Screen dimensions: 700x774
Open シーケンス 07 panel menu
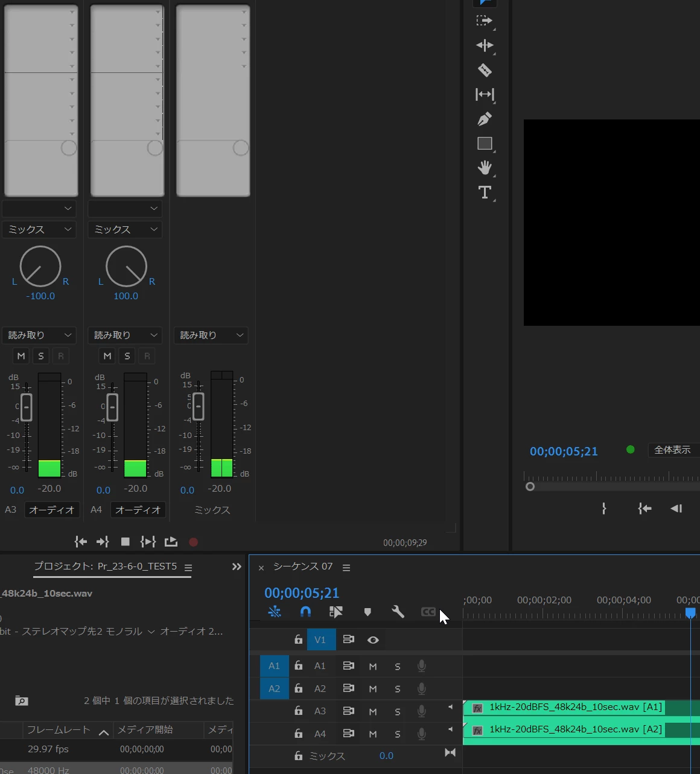[346, 568]
